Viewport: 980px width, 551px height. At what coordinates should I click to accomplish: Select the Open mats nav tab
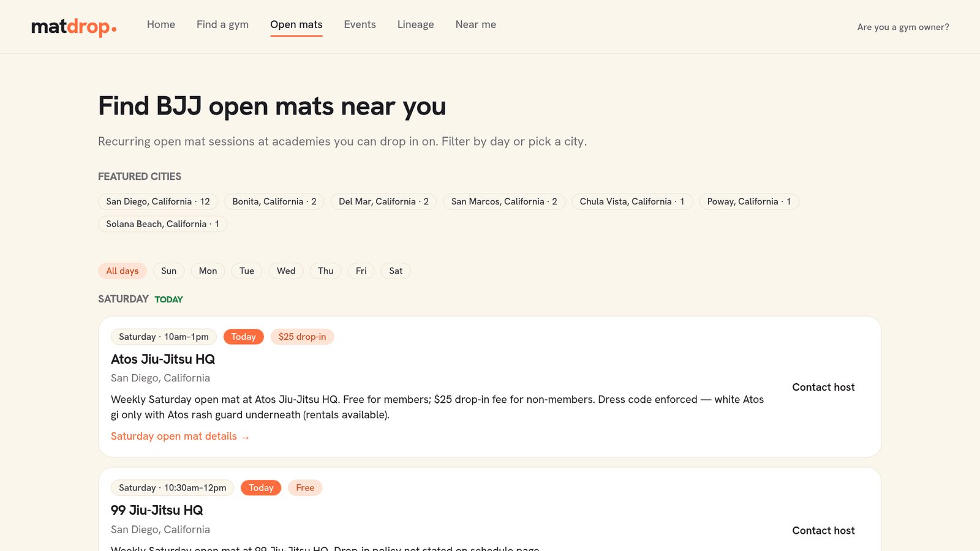coord(296,24)
